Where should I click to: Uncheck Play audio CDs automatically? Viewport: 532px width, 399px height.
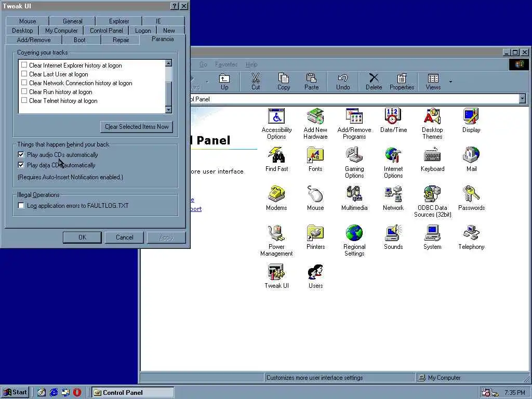[x=21, y=155]
